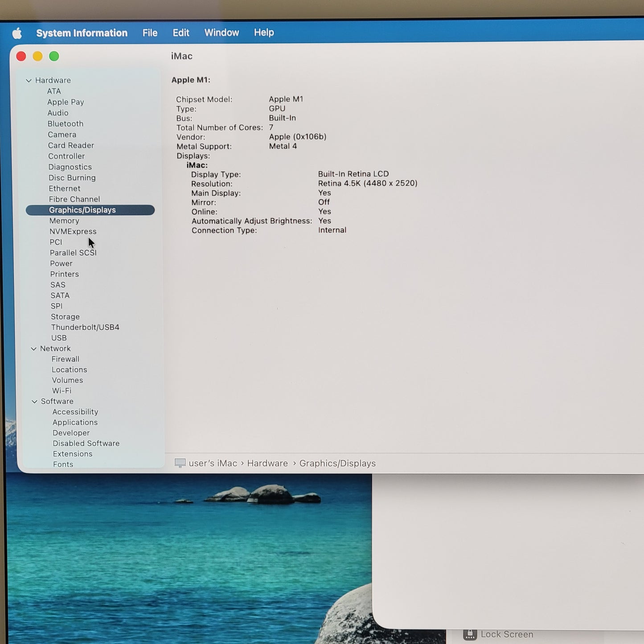644x644 pixels.
Task: Select Wi-Fi under Network
Action: (62, 391)
